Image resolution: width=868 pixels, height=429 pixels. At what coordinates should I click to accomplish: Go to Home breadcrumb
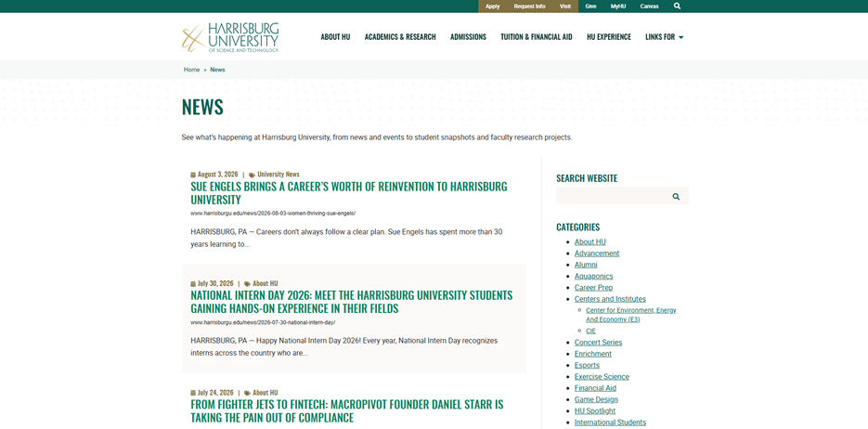point(191,70)
